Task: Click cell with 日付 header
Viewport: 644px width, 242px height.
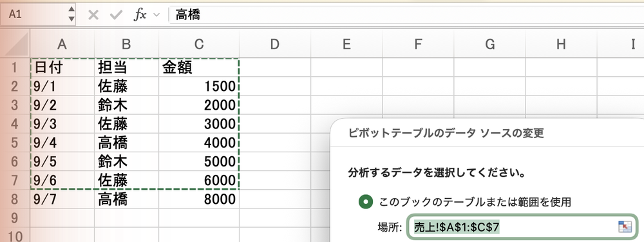Action: [x=62, y=67]
